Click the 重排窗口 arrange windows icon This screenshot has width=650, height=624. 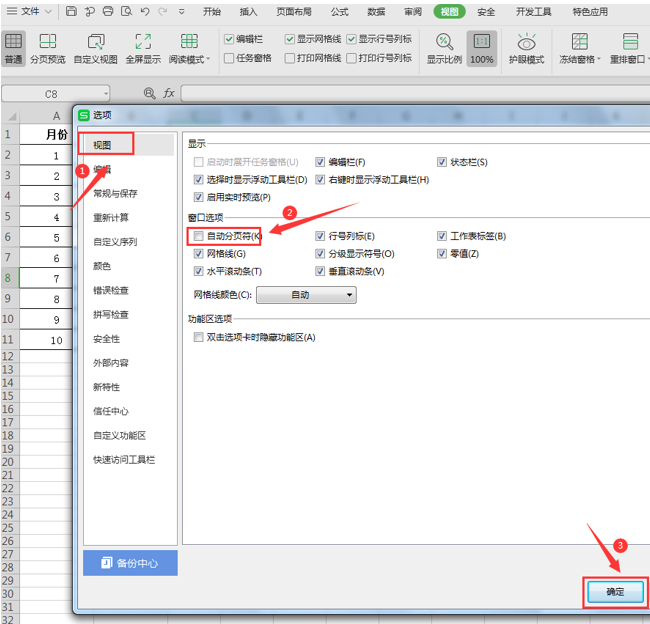pyautogui.click(x=630, y=41)
